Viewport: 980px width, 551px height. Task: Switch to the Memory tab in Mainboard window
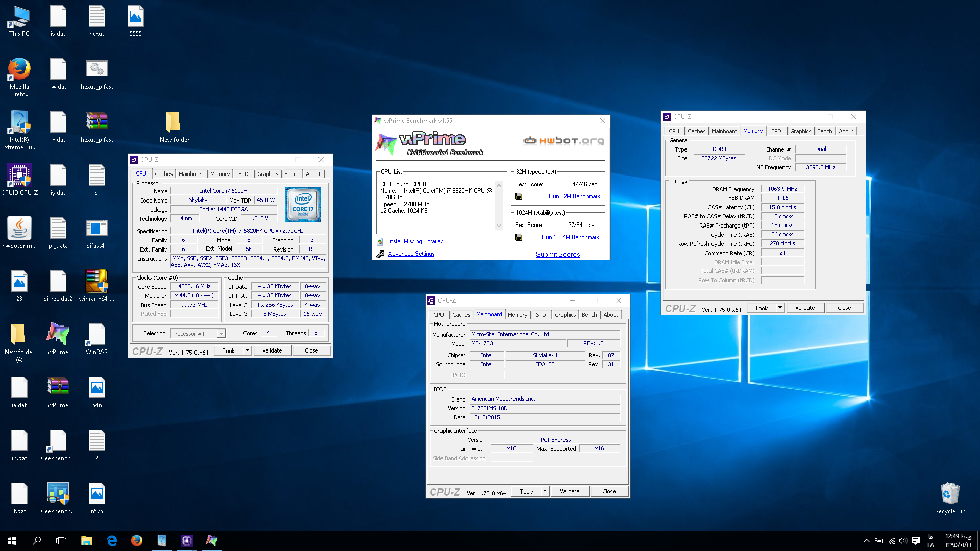[x=518, y=315]
